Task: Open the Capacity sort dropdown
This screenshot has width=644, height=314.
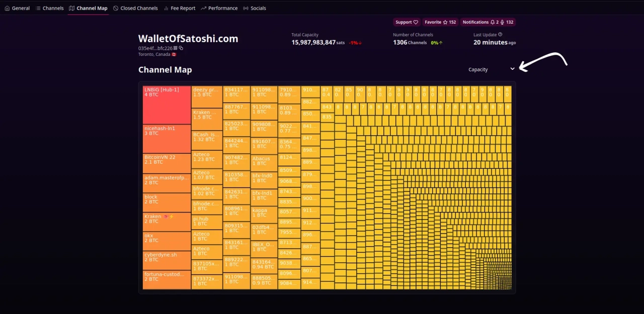Action: [491, 69]
